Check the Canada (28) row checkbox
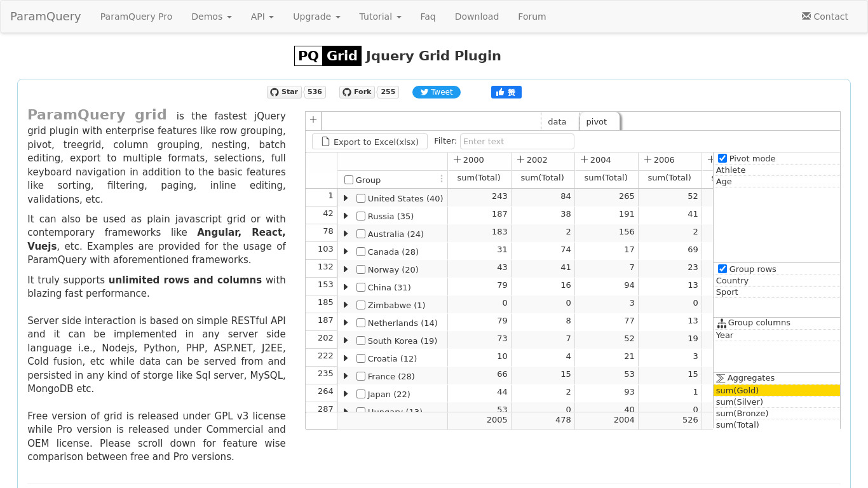The width and height of the screenshot is (868, 488). 361,252
